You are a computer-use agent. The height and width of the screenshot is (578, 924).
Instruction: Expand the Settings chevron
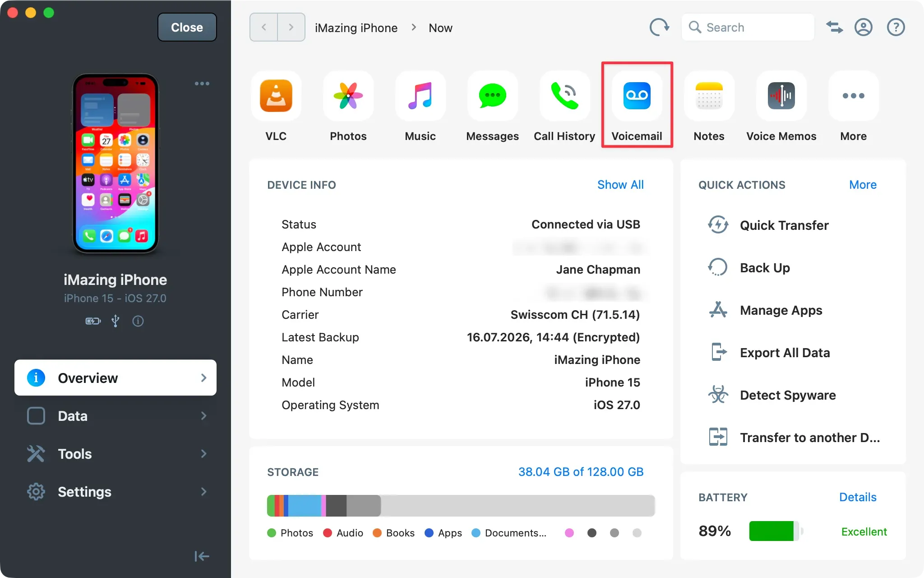click(x=204, y=491)
